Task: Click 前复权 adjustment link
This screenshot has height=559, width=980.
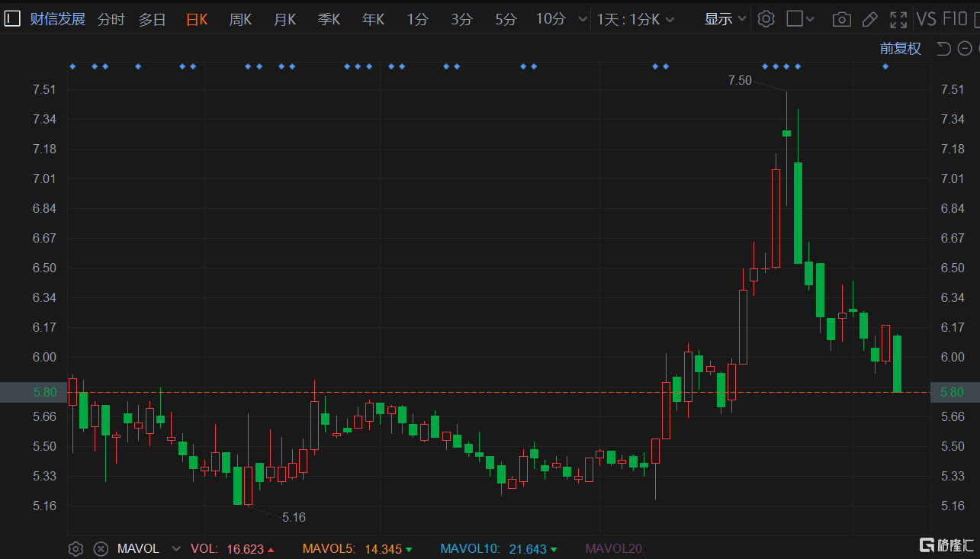Action: (900, 49)
